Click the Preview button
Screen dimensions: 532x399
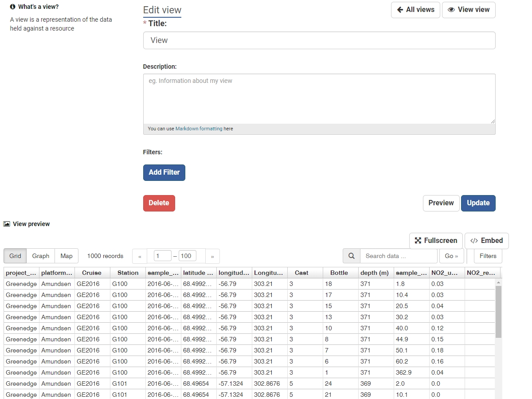(441, 203)
